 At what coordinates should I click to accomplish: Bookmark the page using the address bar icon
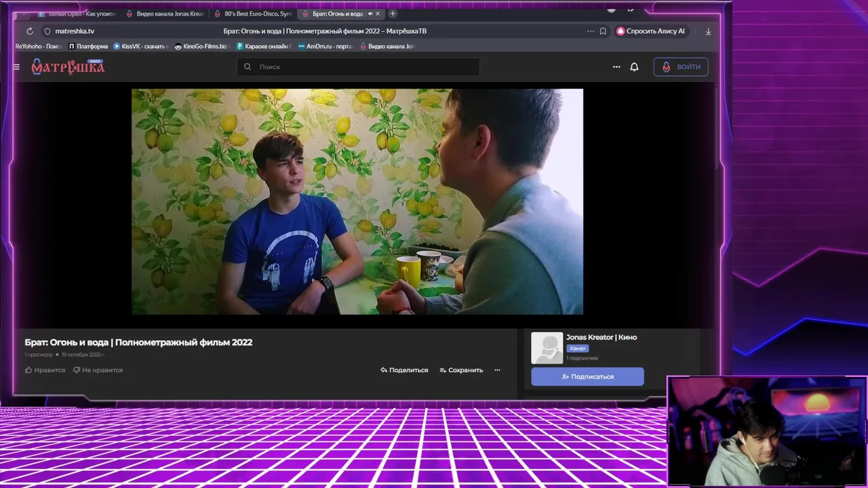pyautogui.click(x=603, y=31)
